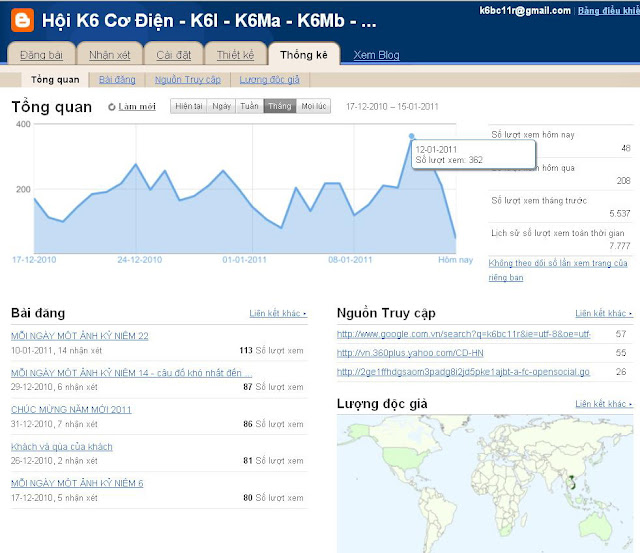Click the blog title Hội K6 Cơ Điện
Screen dimensions: 640x553
209,21
